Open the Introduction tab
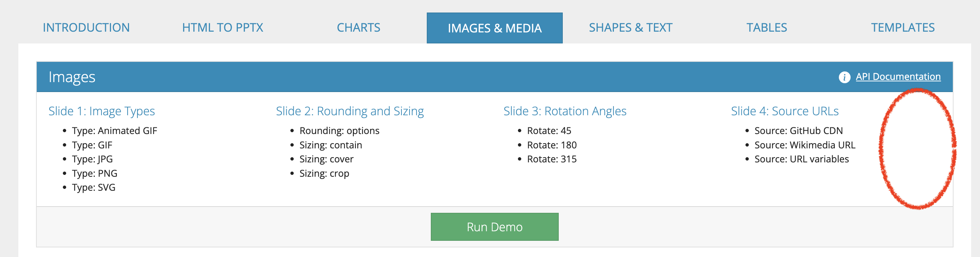The height and width of the screenshot is (257, 980). (x=86, y=28)
